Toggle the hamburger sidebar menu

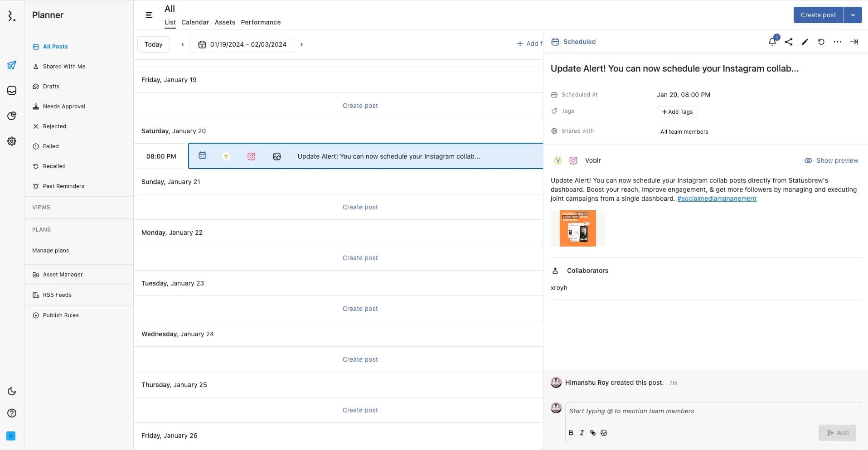pyautogui.click(x=149, y=15)
